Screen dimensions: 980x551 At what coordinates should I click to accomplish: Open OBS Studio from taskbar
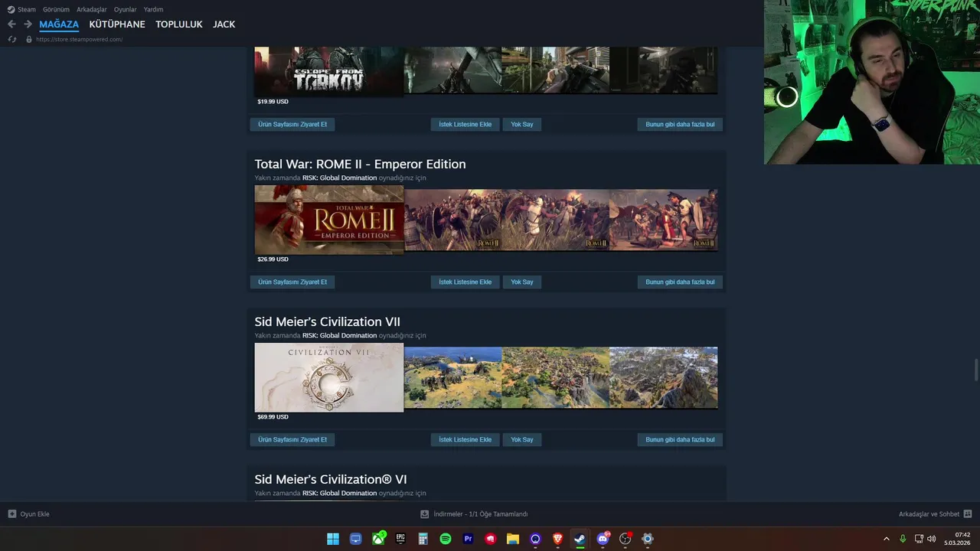[626, 539]
